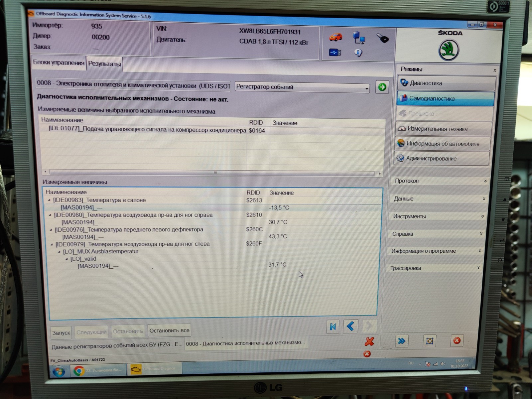The image size is (532, 399).
Task: Open the Данные регистраторов событий bottom tab
Action: coord(117,346)
